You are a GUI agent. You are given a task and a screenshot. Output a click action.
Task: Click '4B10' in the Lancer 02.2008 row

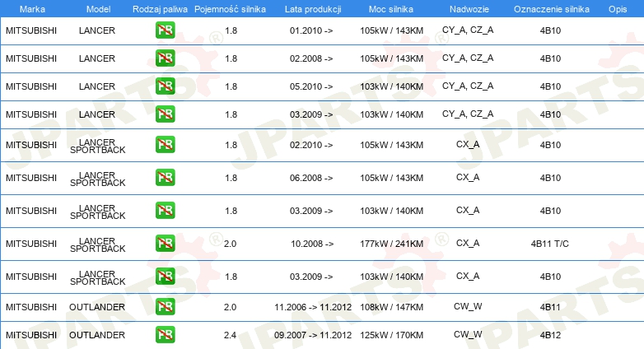coord(550,58)
